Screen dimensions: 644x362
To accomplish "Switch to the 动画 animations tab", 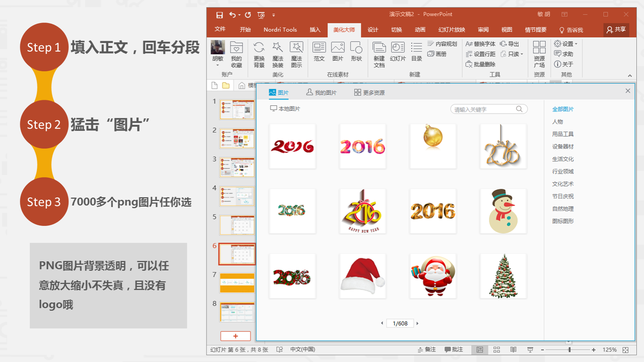I will [420, 29].
